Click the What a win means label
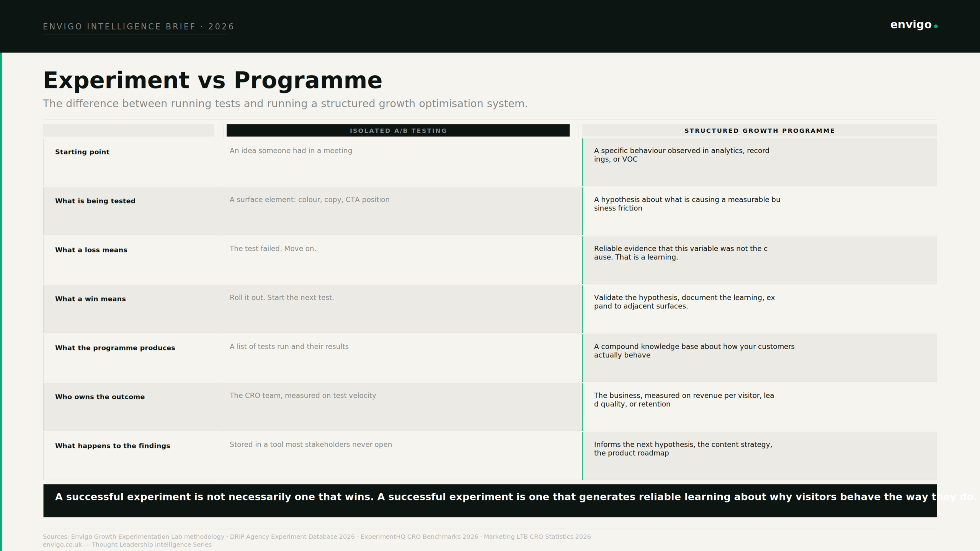The height and width of the screenshot is (551, 980). [90, 299]
